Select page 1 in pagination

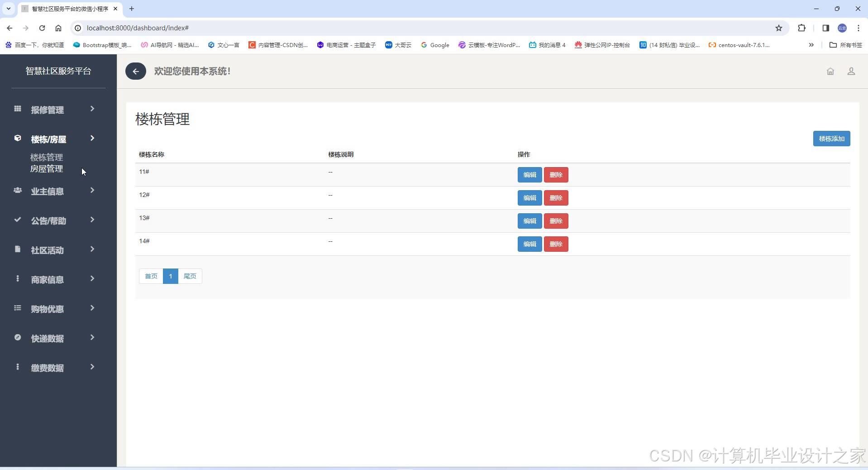pos(171,276)
